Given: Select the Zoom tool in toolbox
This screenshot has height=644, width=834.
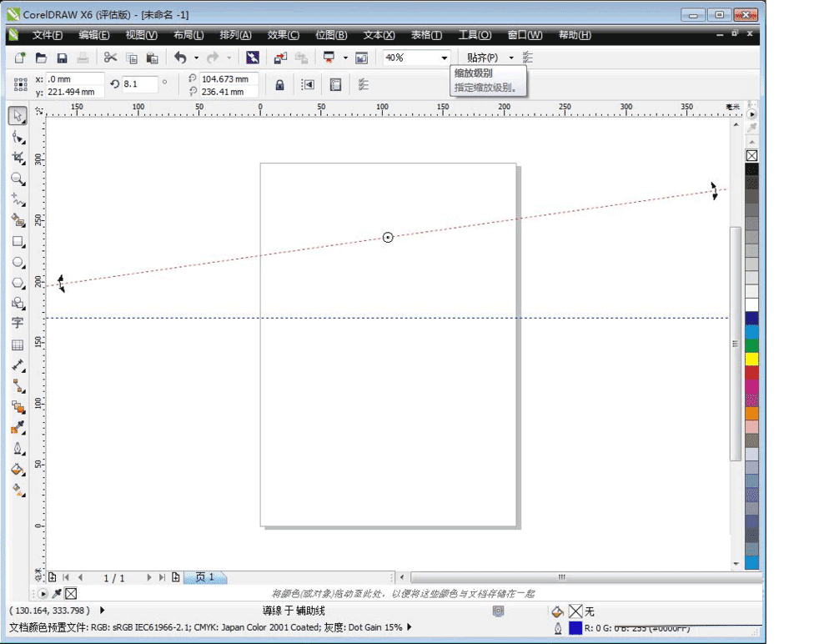Looking at the screenshot, I should point(18,179).
